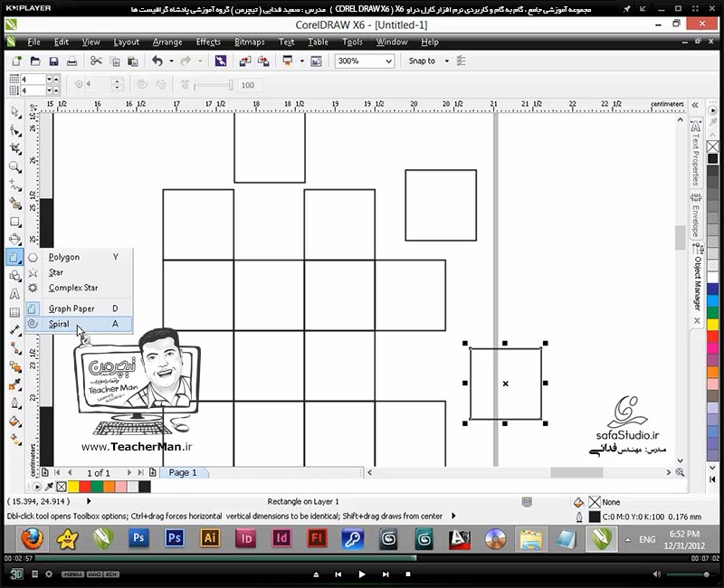
Task: Toggle the KMPlayer 3D button
Action: coord(17,574)
